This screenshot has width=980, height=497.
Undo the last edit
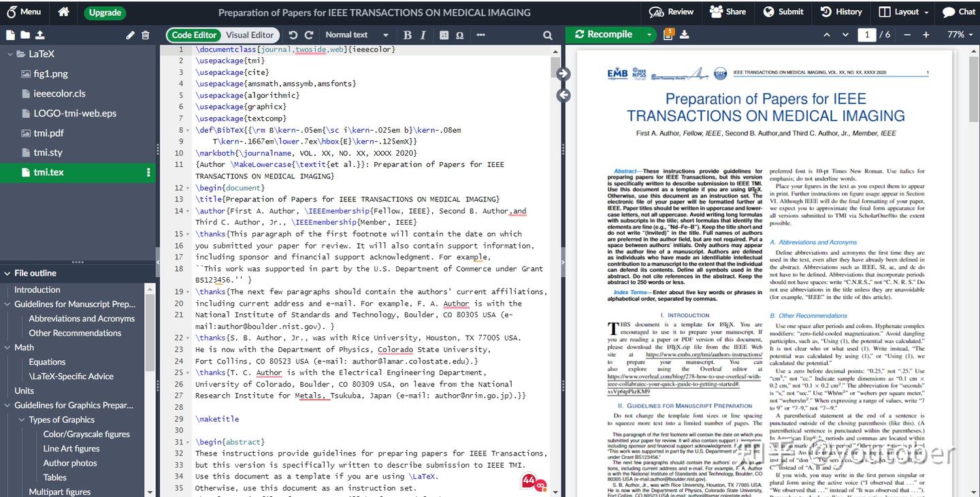293,34
